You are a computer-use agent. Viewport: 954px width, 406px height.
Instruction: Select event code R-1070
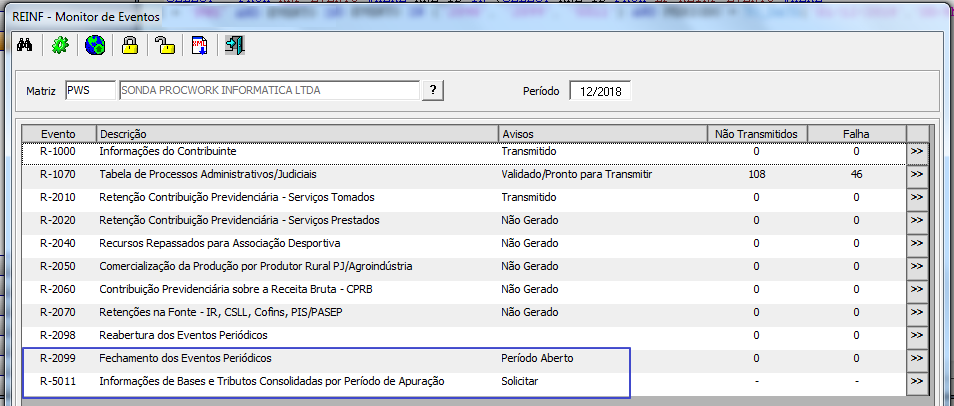(57, 174)
